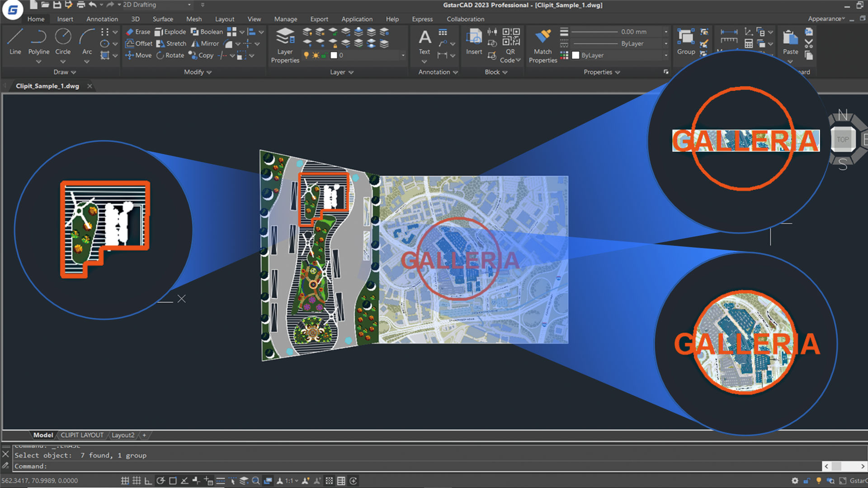Close the Clipit_Sample_1.dwg document tab

click(x=90, y=86)
